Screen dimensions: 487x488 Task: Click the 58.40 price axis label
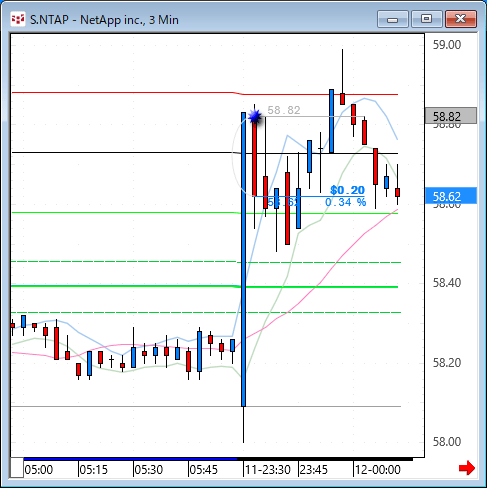[x=447, y=283]
